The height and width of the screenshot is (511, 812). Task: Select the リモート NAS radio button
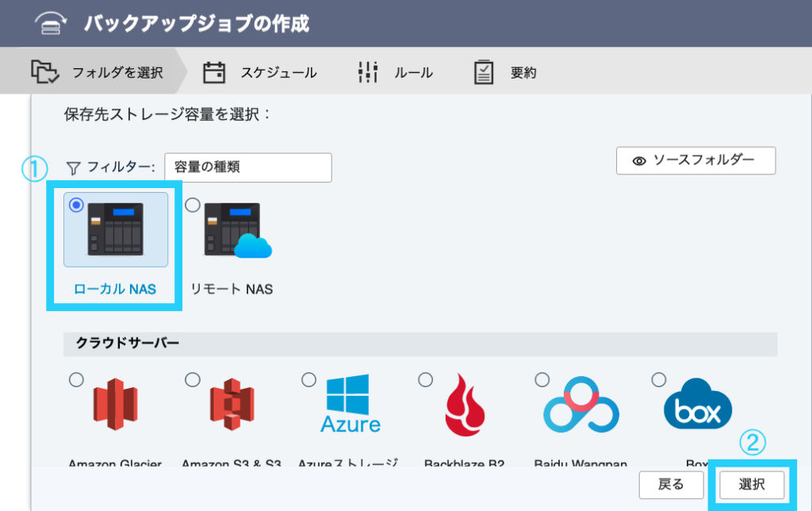pos(193,206)
